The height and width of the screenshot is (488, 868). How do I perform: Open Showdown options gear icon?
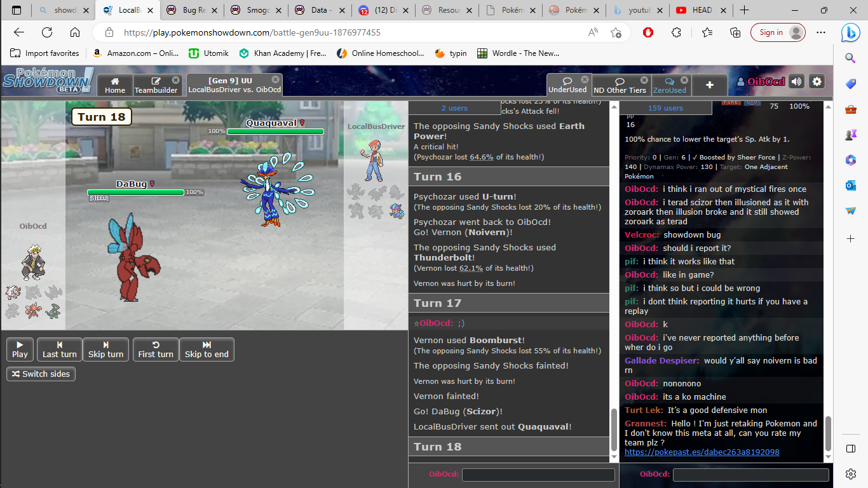coord(817,81)
